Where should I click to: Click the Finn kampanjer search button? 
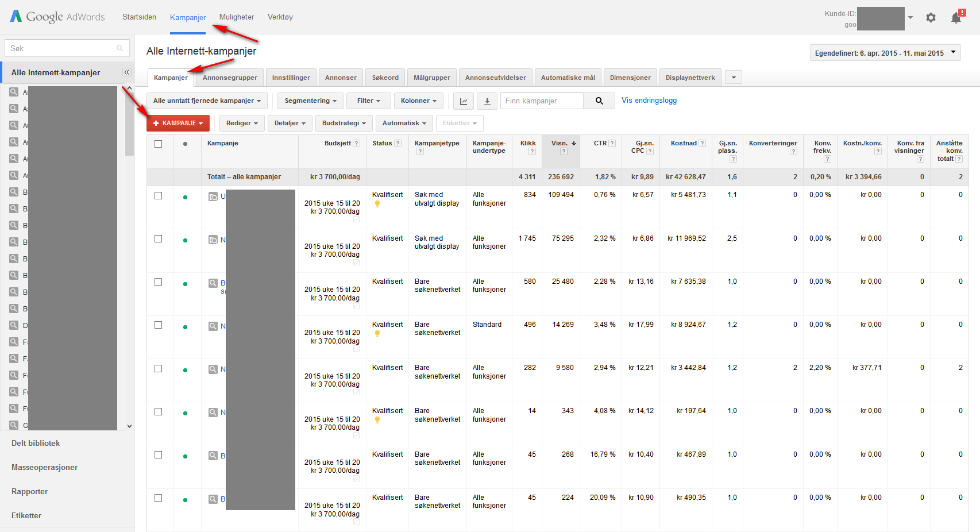[x=599, y=101]
